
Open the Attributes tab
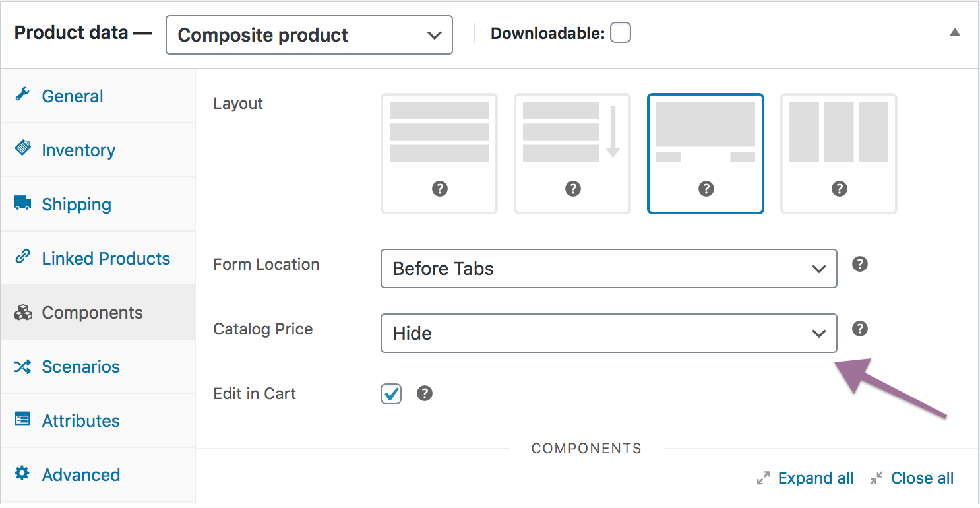98,420
